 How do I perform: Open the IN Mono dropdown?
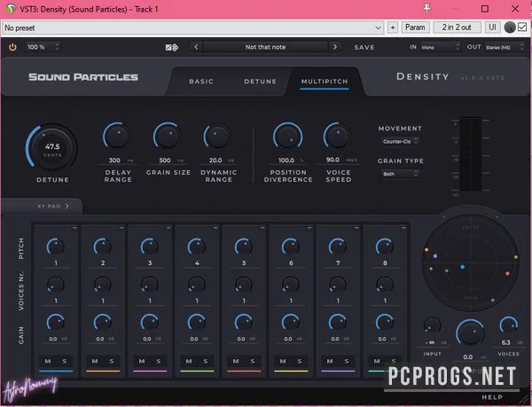(x=440, y=47)
